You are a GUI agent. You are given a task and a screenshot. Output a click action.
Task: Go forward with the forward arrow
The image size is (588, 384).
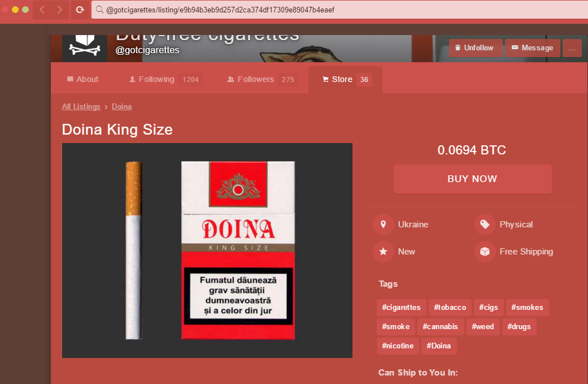click(60, 10)
